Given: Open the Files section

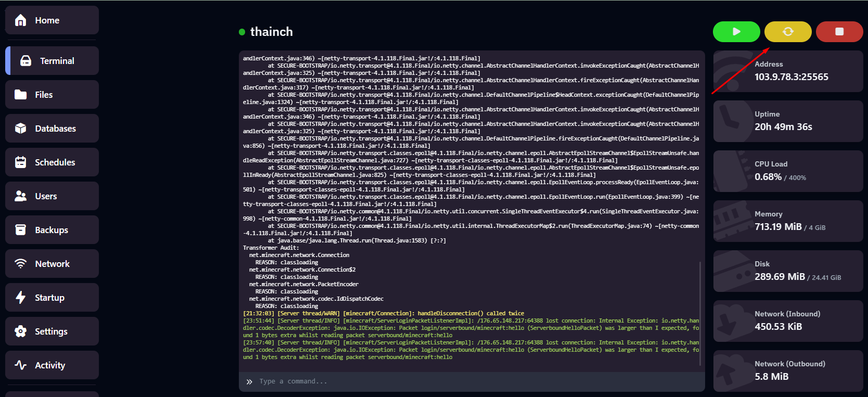Looking at the screenshot, I should (x=52, y=95).
